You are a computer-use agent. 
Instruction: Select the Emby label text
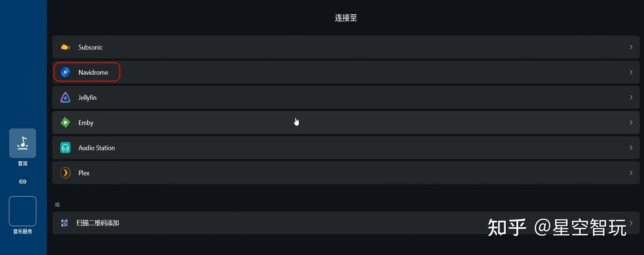86,123
